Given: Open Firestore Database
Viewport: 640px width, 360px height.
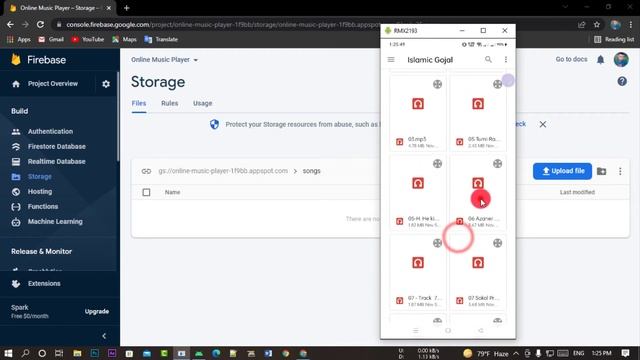Looking at the screenshot, I should click(x=57, y=147).
